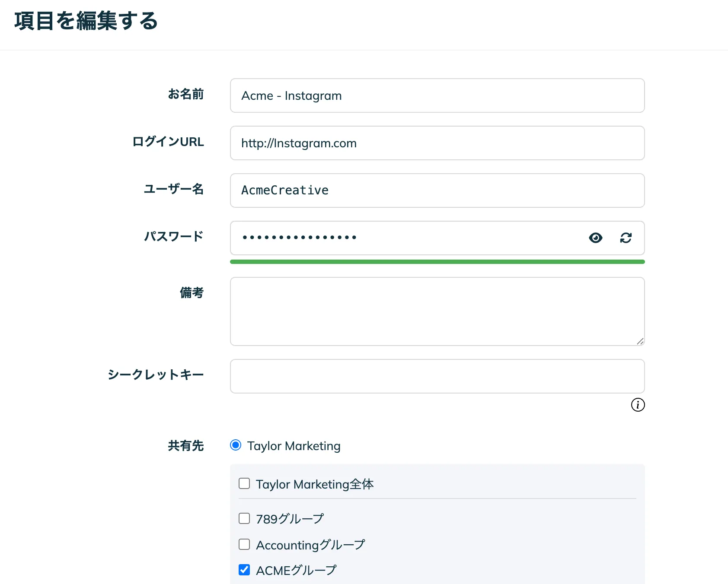728x584 pixels.
Task: Uncheck the ACMEグループ checkbox
Action: point(244,570)
